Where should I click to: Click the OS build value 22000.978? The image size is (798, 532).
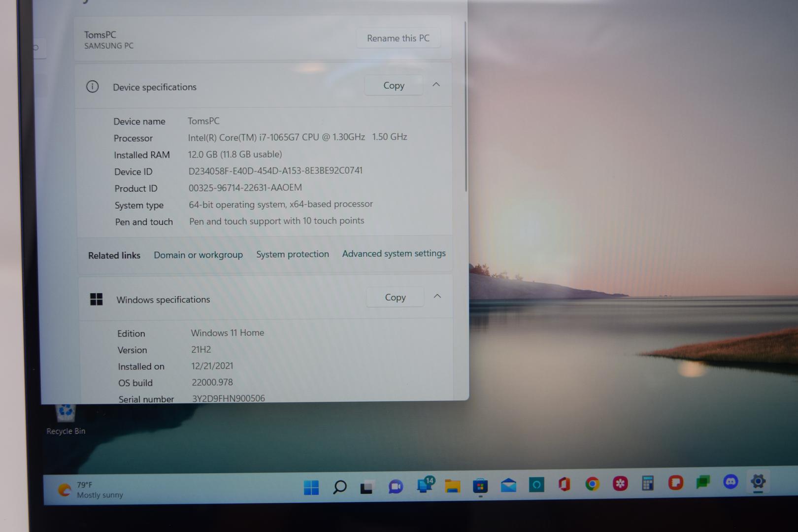[x=212, y=382]
